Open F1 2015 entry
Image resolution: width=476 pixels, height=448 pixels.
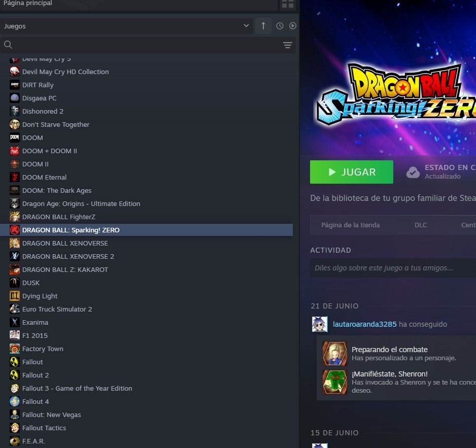coord(146,336)
